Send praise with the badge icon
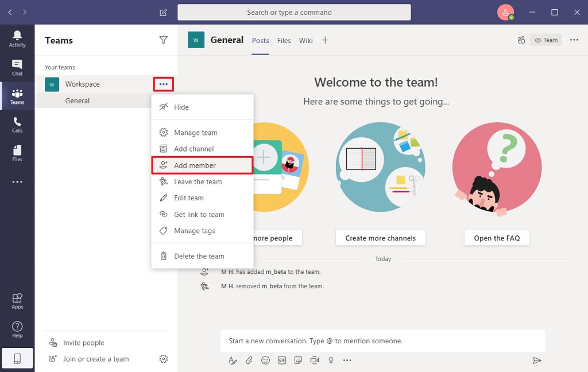588x372 pixels. coord(331,361)
